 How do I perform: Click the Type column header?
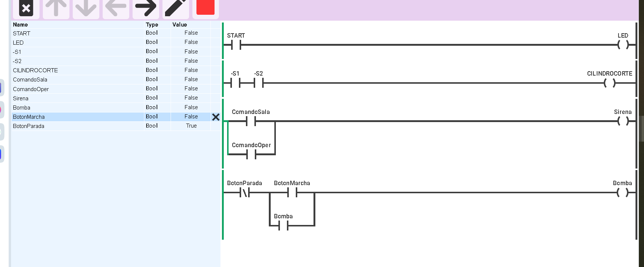(152, 25)
